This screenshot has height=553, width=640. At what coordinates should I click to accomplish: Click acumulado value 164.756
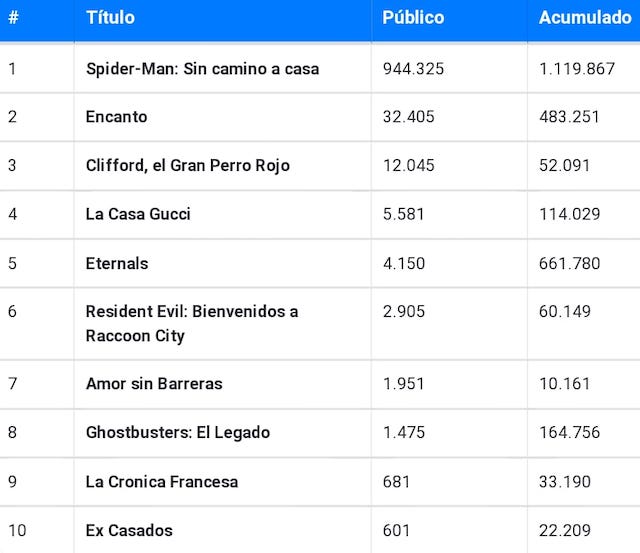569,433
